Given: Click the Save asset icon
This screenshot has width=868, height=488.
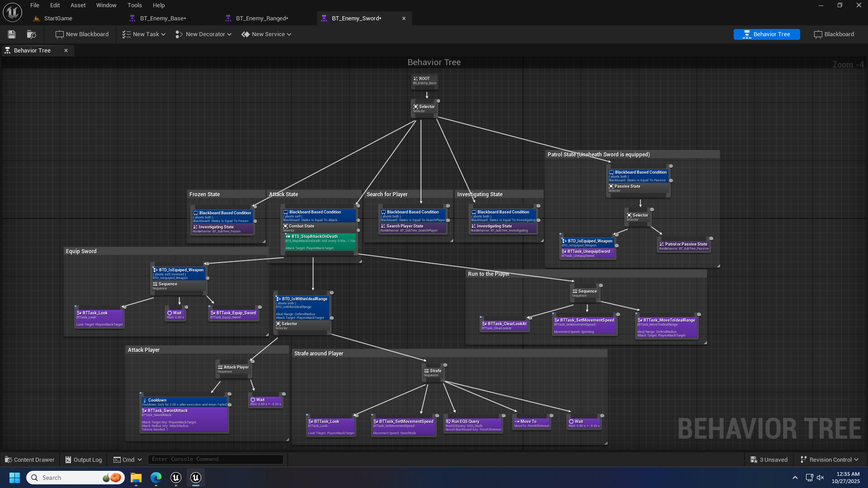Looking at the screenshot, I should pyautogui.click(x=12, y=34).
